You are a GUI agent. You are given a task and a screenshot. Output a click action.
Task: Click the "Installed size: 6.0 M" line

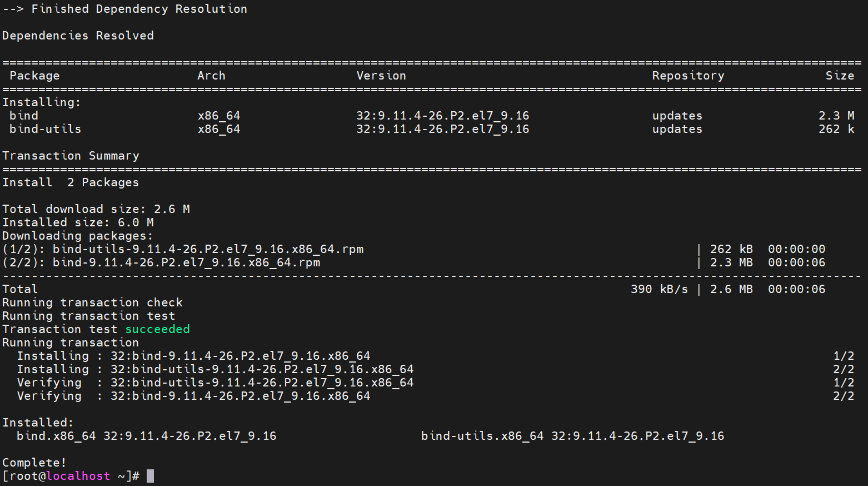click(x=78, y=222)
